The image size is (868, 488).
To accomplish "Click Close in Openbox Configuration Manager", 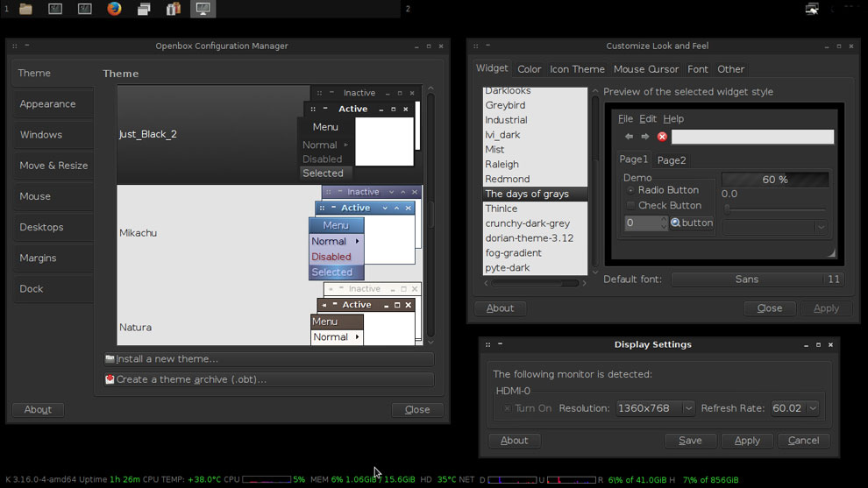I will pos(416,409).
